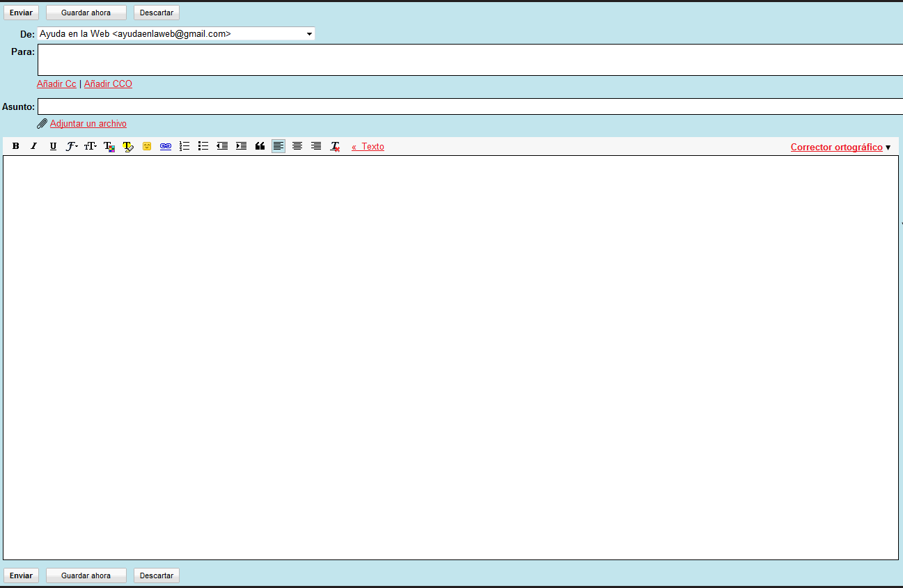Open the text highlight color picker
This screenshot has width=903, height=588.
(x=128, y=146)
